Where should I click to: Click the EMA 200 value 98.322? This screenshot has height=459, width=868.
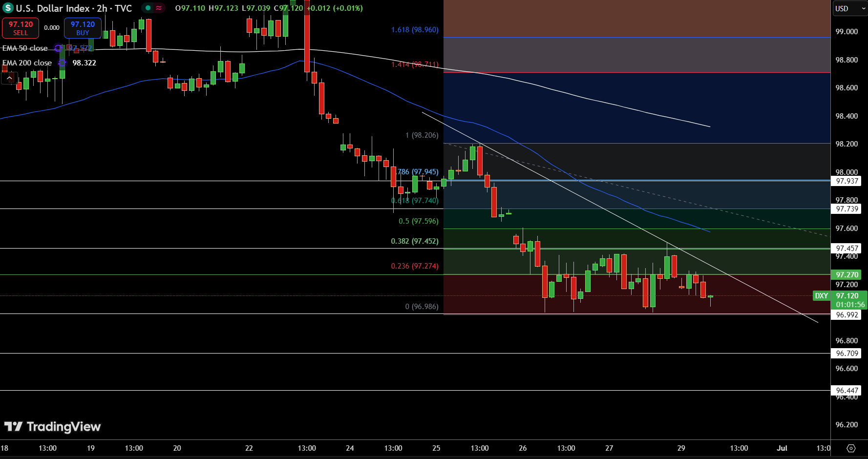[x=84, y=63]
